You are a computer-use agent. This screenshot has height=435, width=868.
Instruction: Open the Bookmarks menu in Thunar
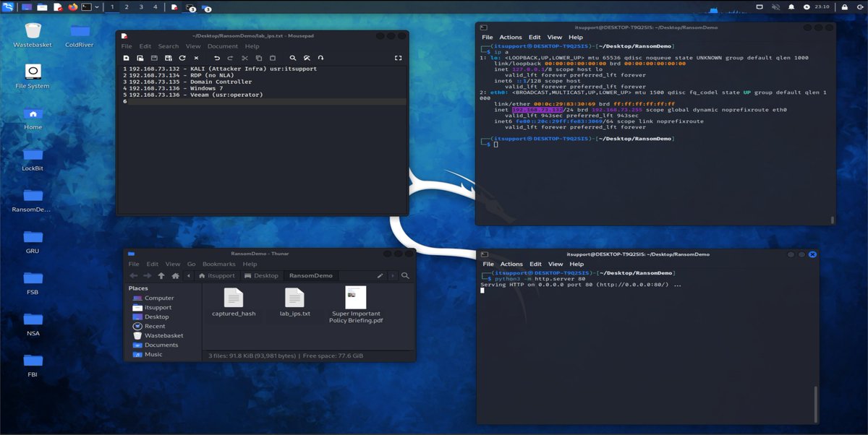pos(219,264)
